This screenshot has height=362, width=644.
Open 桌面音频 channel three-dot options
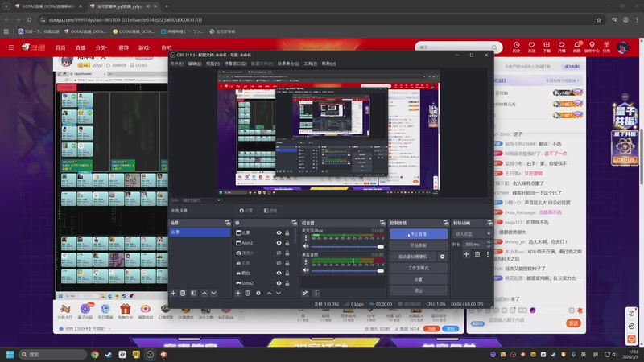point(306,262)
